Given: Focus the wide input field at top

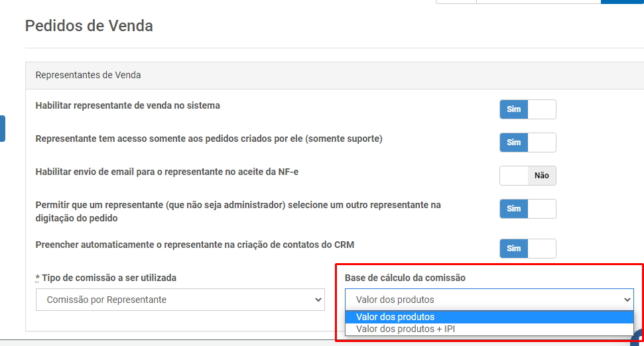Looking at the screenshot, I should click(x=539, y=1).
